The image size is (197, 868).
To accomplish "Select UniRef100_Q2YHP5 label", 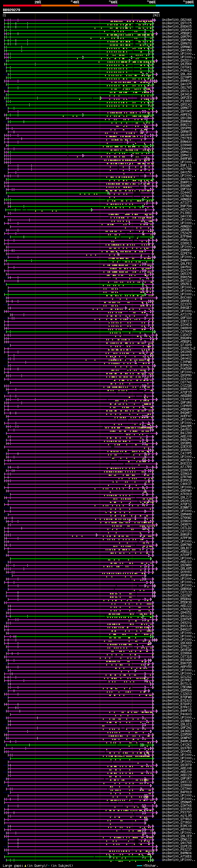I will 177,78.
